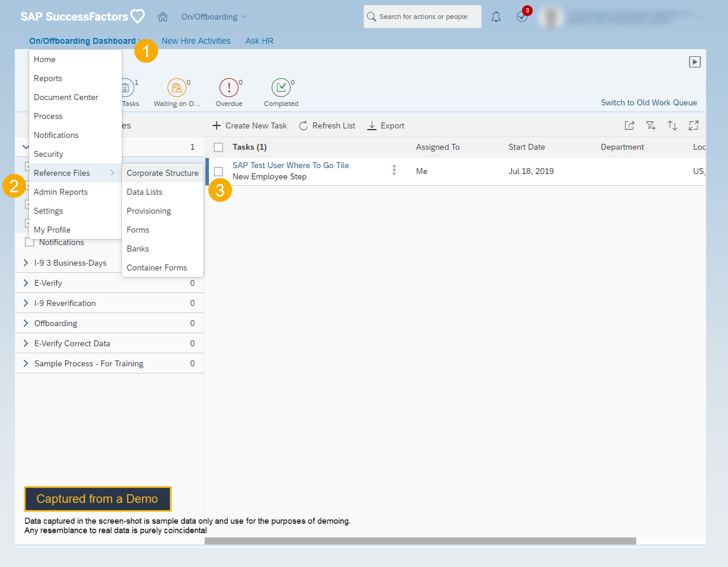The image size is (728, 567).
Task: Expand the E-Verify Correct Data group
Action: click(25, 343)
